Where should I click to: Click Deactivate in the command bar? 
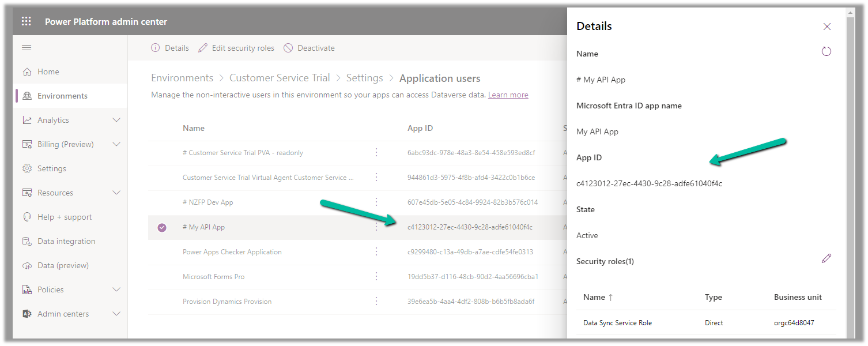click(309, 48)
